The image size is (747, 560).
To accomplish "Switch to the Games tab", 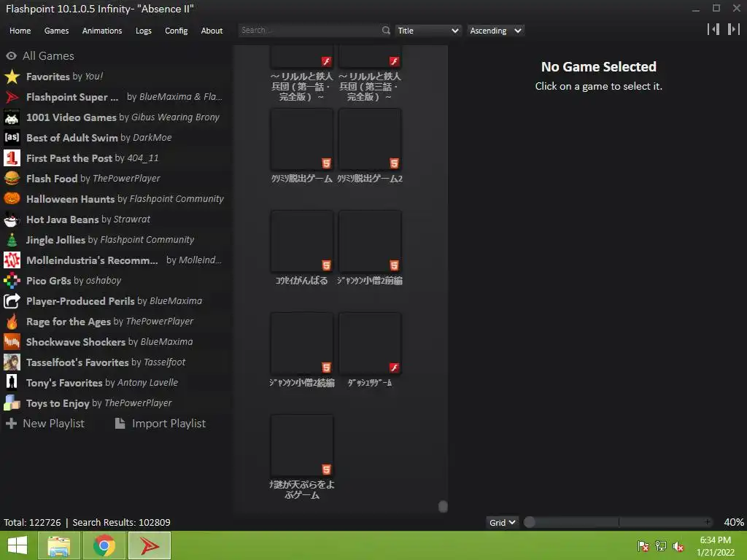I will (56, 31).
